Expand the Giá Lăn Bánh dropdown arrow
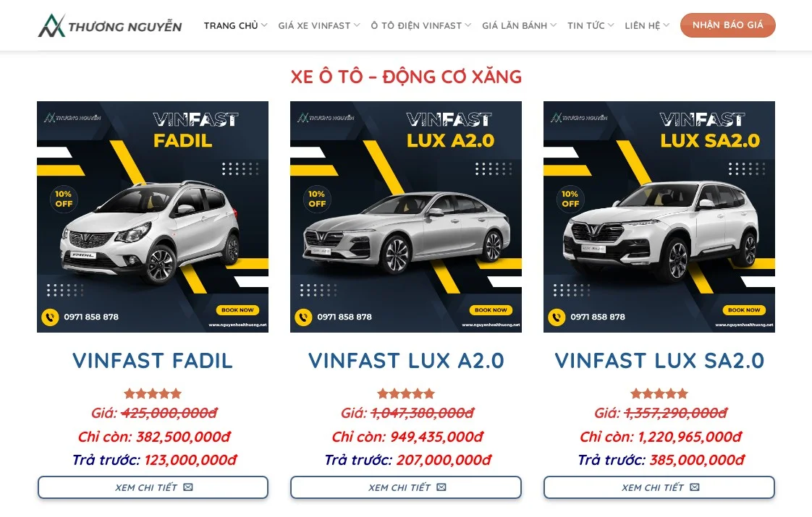Image resolution: width=812 pixels, height=517 pixels. coord(554,25)
